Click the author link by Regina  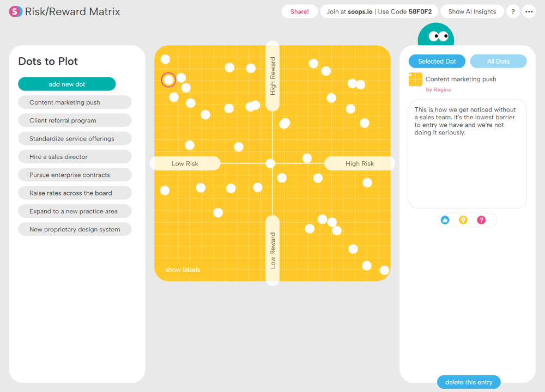[438, 89]
